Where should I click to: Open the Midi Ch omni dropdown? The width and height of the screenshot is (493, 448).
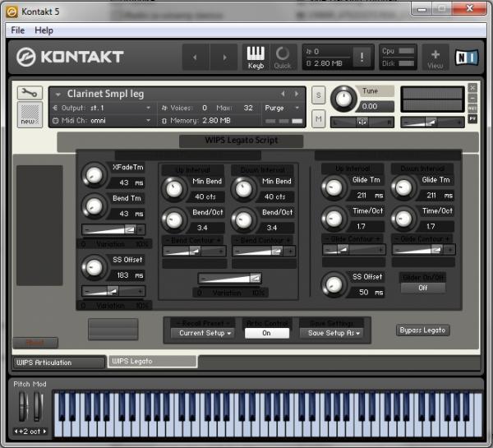(101, 121)
